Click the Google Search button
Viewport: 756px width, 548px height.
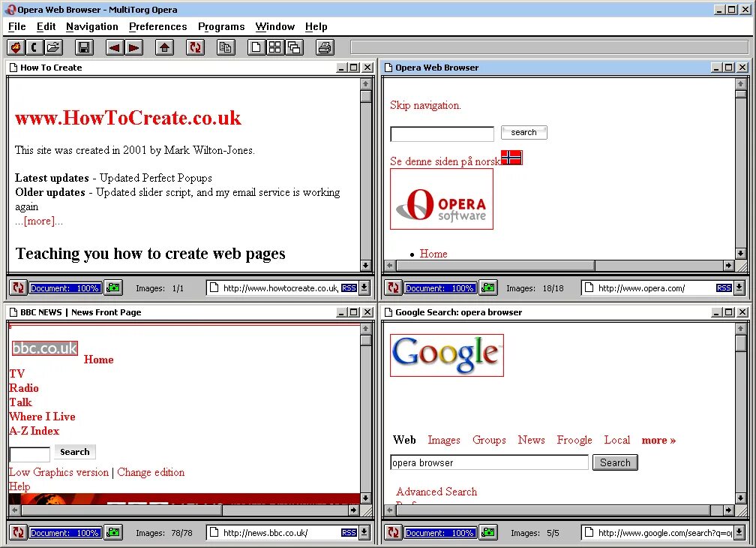click(615, 462)
